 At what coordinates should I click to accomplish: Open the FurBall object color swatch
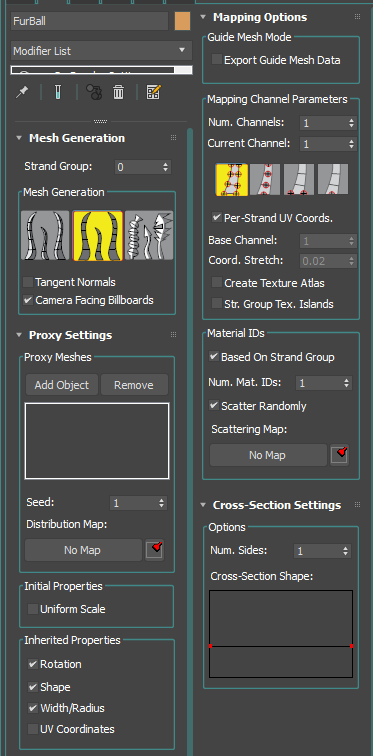tap(182, 22)
